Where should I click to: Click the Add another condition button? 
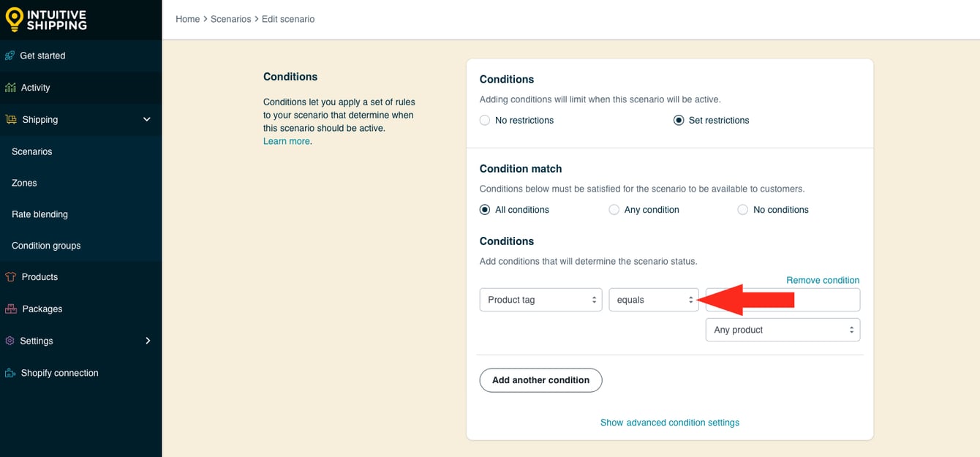[x=540, y=380]
